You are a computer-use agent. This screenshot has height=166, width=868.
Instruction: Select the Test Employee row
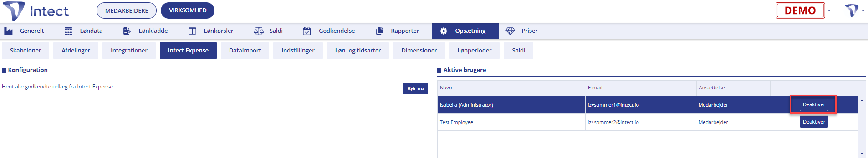tap(648, 122)
